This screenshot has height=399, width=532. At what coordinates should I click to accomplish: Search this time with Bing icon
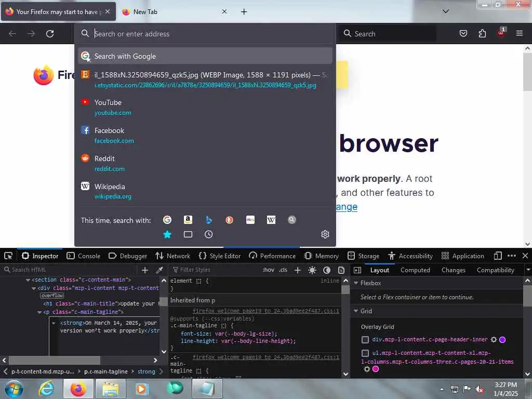[x=209, y=220]
